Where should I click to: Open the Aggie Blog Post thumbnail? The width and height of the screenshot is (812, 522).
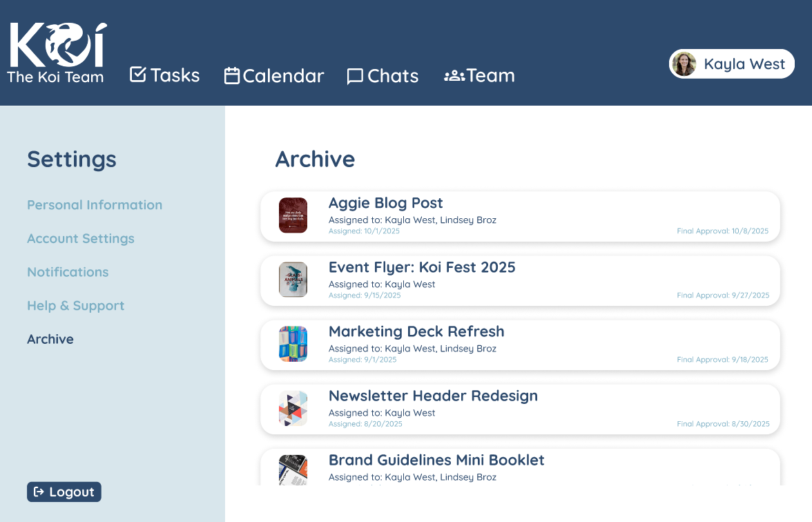(x=293, y=215)
